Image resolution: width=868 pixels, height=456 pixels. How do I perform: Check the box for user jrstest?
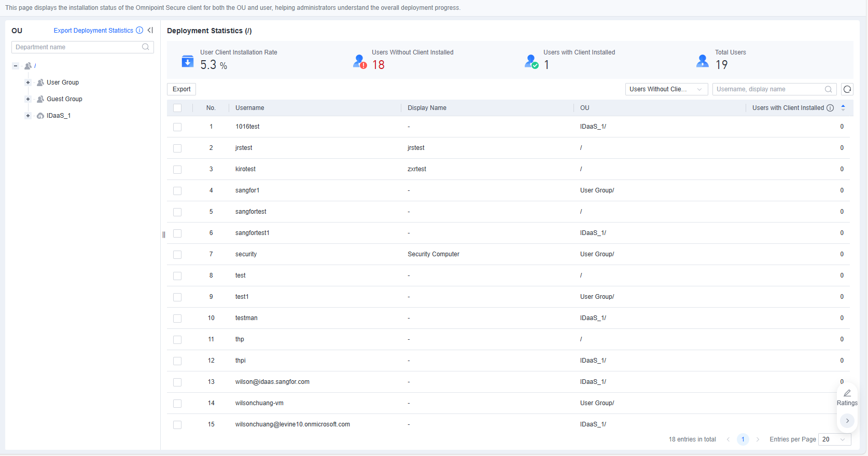pyautogui.click(x=177, y=148)
